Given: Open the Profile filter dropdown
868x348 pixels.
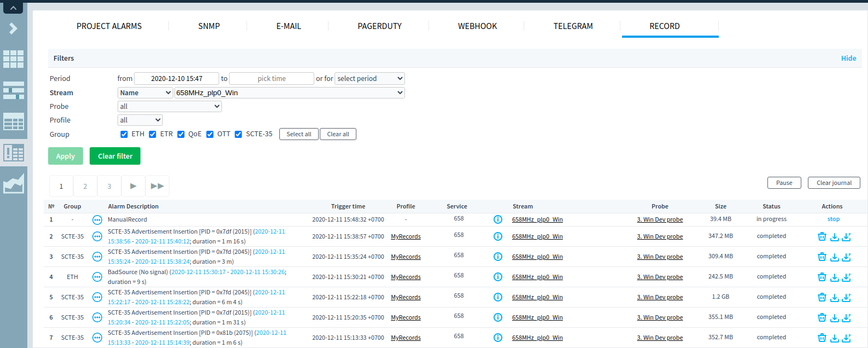Looking at the screenshot, I should coord(140,120).
